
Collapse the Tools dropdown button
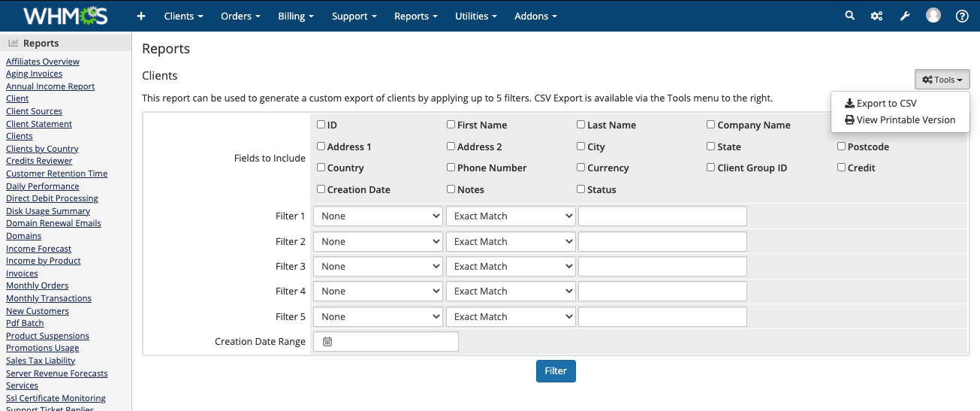(942, 80)
